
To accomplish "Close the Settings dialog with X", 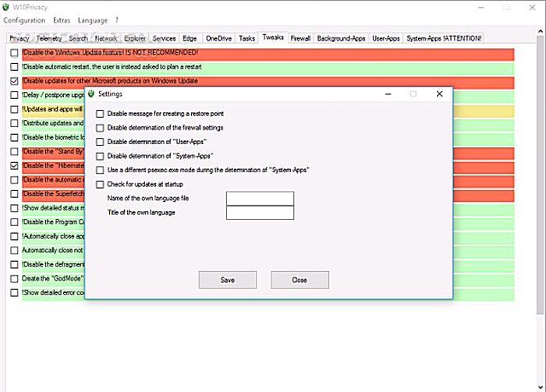I will pos(439,94).
